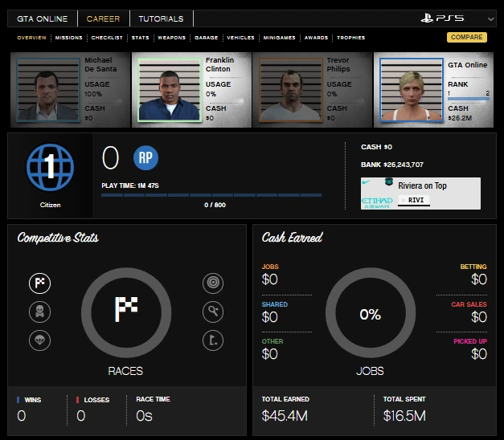504x440 pixels.
Task: Click the PICKED UP cash entry
Action: [x=470, y=349]
